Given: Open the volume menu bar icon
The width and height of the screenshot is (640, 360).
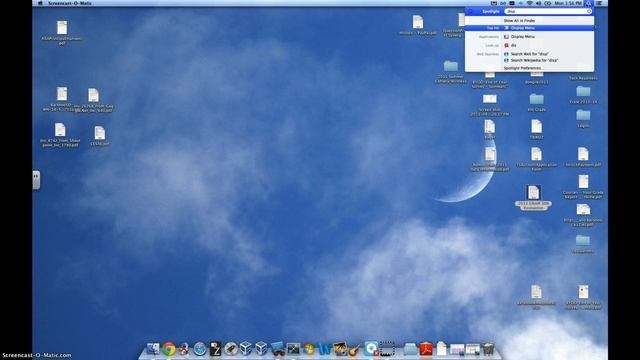Looking at the screenshot, I should [x=538, y=3].
